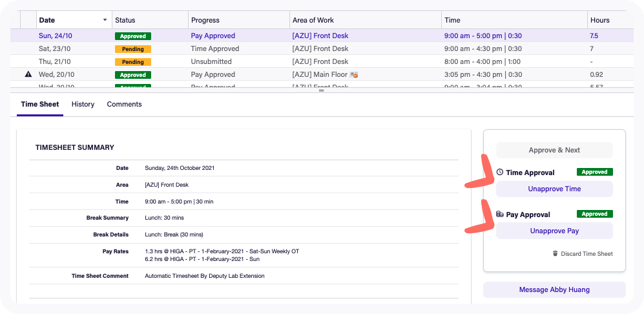Select the Wed, 20/10 Main Floor row date
This screenshot has width=644, height=314.
[57, 74]
